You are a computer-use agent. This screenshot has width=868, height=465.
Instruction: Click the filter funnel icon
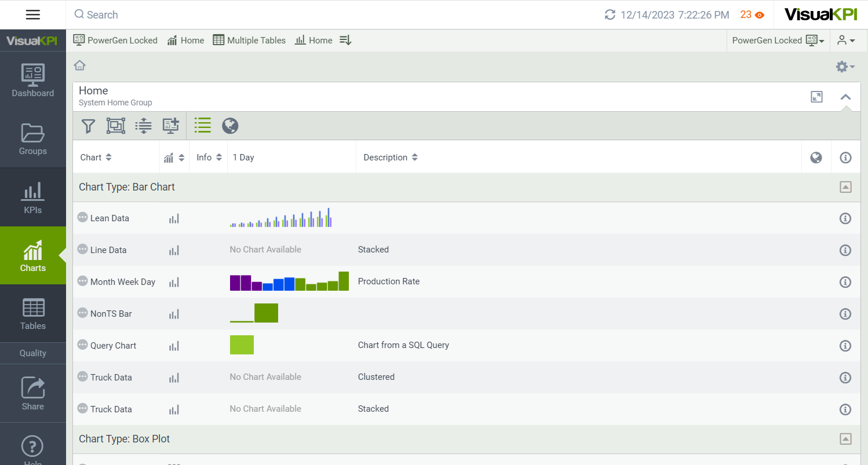point(88,126)
